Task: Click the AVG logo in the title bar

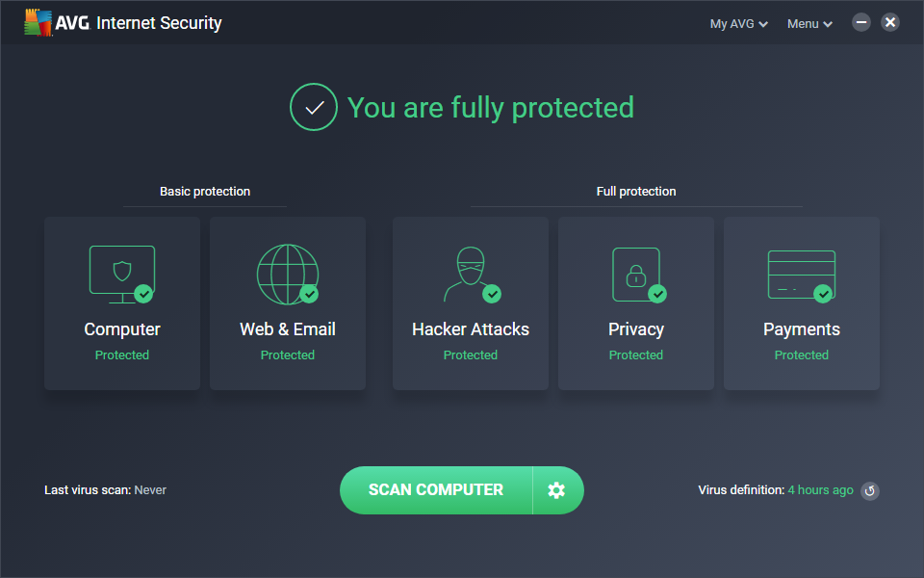Action: pos(38,21)
